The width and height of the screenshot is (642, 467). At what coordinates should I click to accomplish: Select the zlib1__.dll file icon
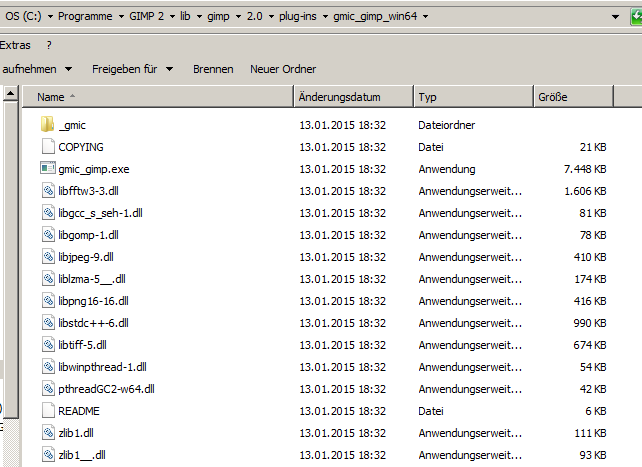coord(48,455)
